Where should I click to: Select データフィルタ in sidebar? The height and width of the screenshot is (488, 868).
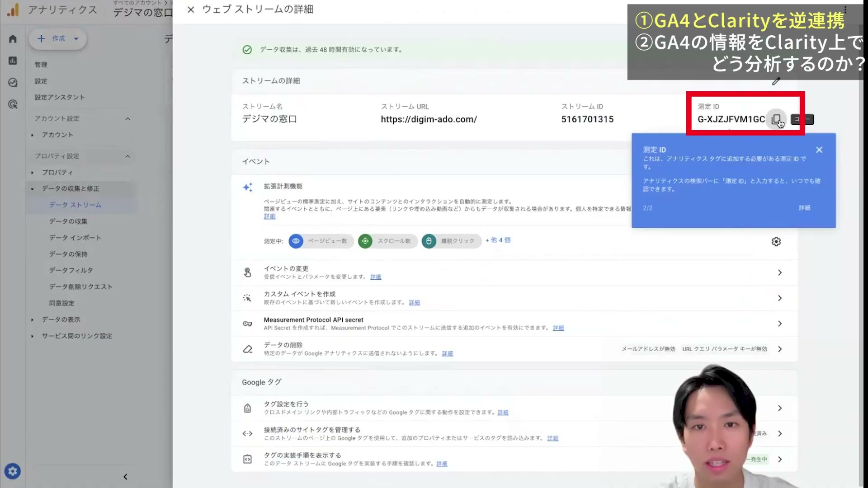click(71, 270)
